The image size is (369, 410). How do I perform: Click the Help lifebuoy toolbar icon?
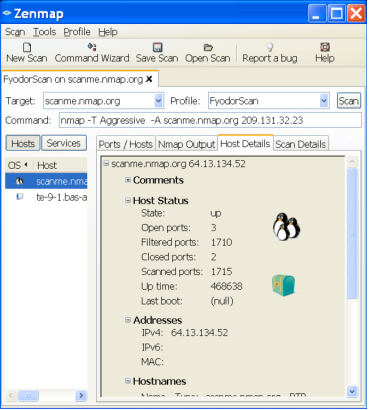325,47
